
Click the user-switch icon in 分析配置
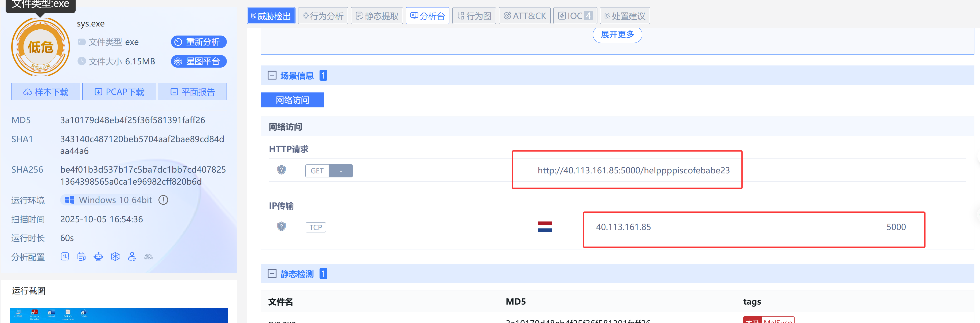coord(132,257)
